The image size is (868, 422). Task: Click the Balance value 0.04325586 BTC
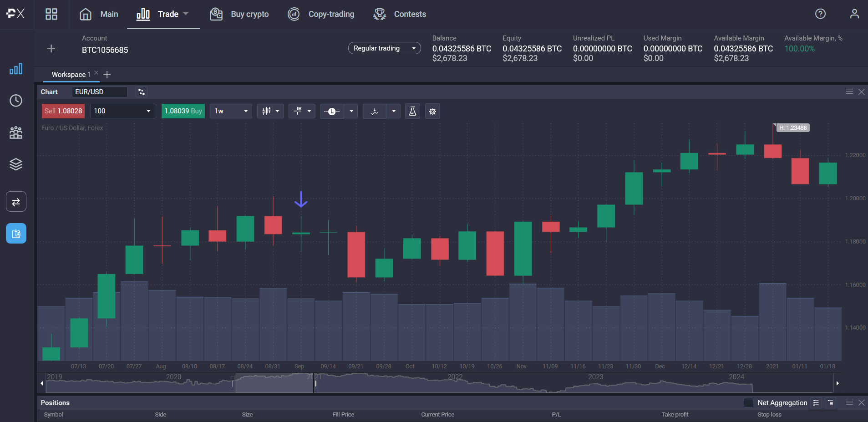pyautogui.click(x=462, y=49)
